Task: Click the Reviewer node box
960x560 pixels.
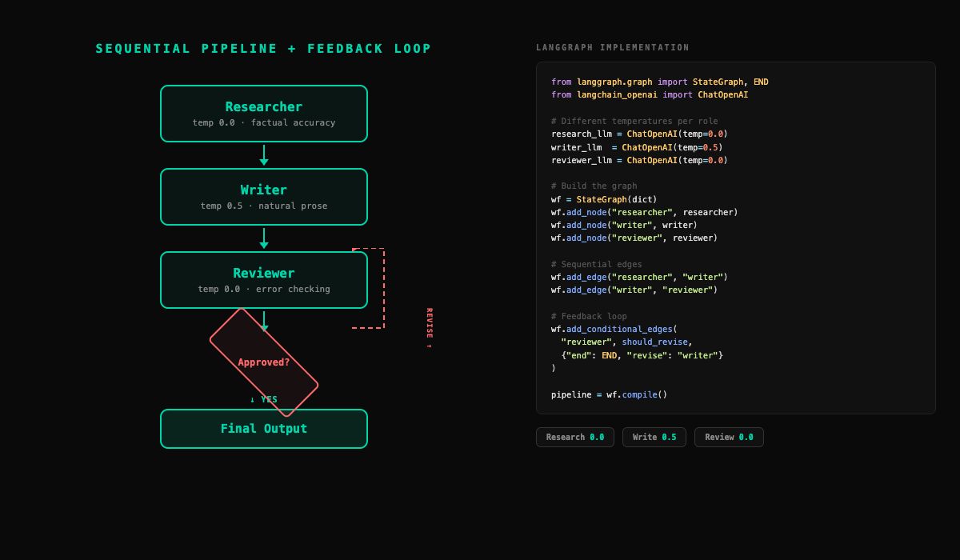Action: (264, 280)
